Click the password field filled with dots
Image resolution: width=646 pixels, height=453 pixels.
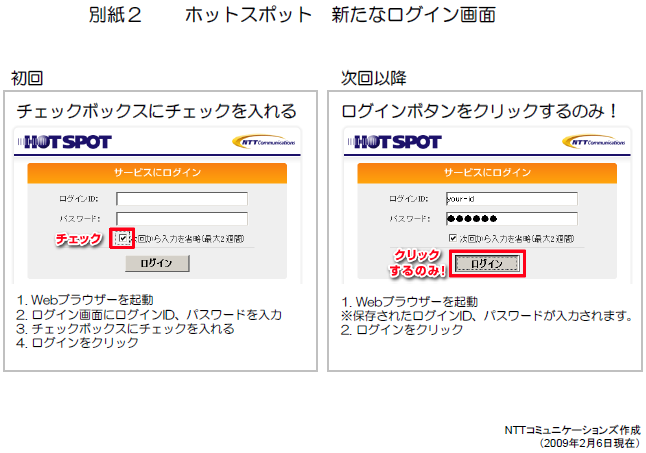pos(512,219)
